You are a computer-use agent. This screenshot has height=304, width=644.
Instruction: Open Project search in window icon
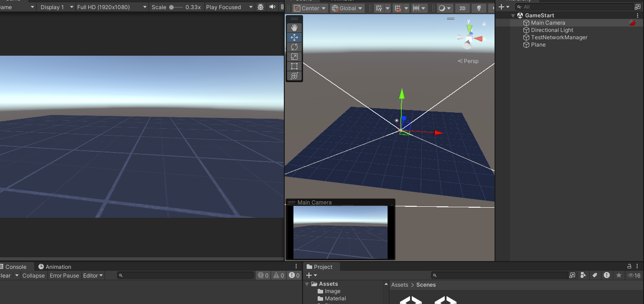572,276
